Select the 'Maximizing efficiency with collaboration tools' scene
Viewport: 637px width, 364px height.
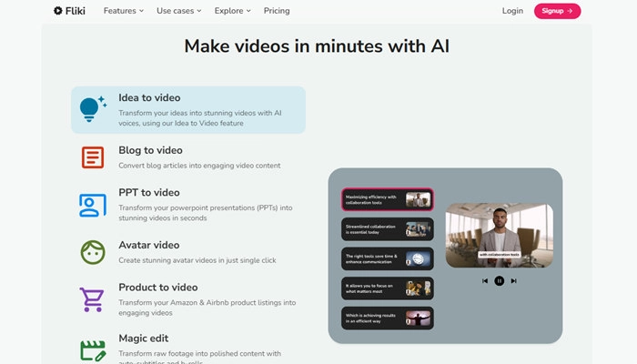[x=388, y=199]
